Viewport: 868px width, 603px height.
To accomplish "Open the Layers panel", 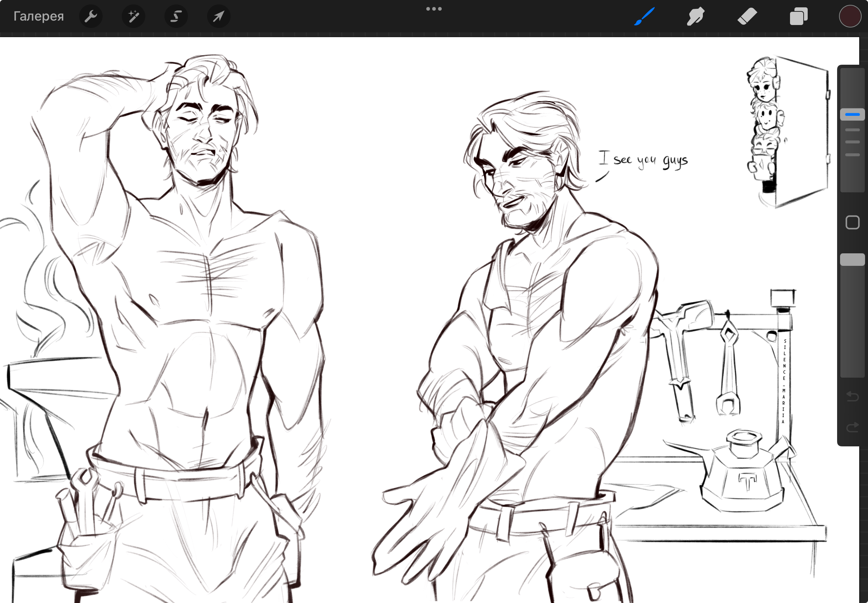I will click(798, 16).
